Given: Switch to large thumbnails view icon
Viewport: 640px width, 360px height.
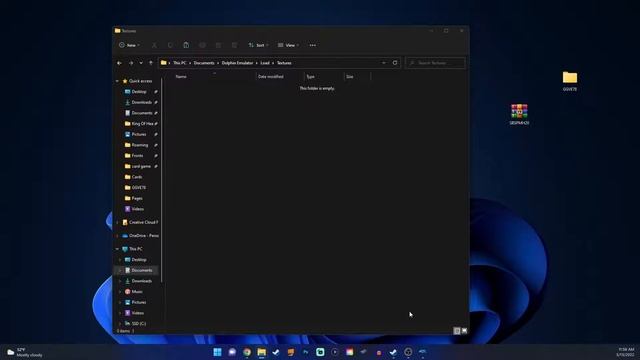Looking at the screenshot, I should tap(464, 331).
